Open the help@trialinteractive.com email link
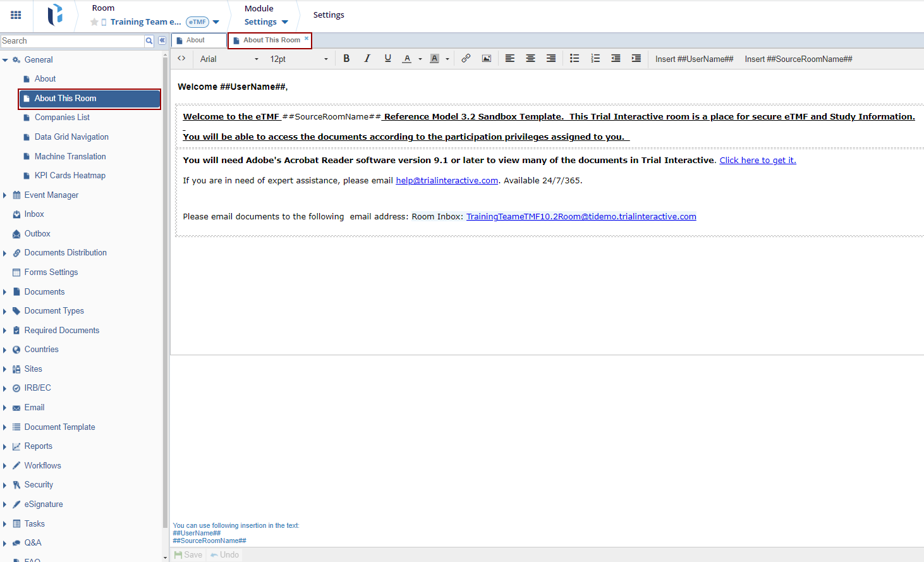 point(447,181)
